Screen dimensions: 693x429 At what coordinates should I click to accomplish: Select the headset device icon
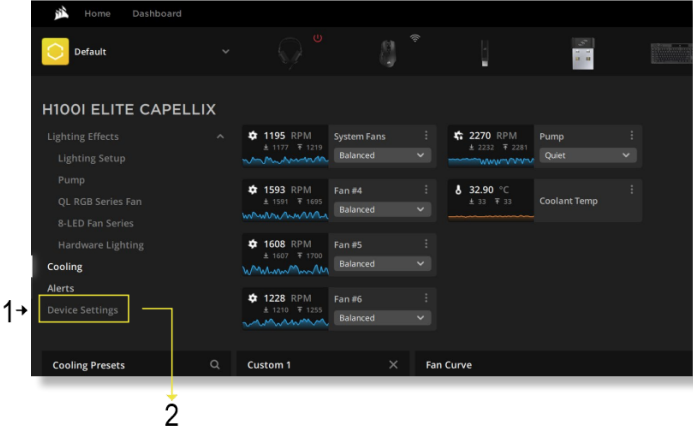[290, 53]
